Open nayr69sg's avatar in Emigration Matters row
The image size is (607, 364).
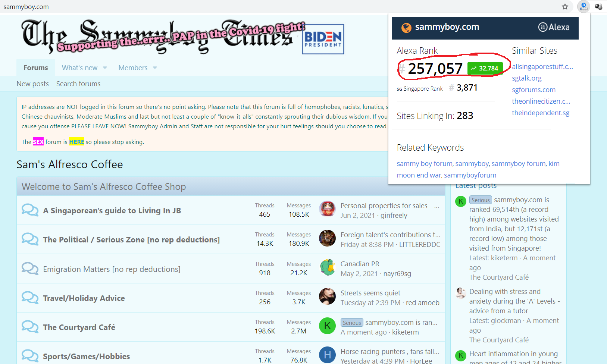pyautogui.click(x=327, y=267)
